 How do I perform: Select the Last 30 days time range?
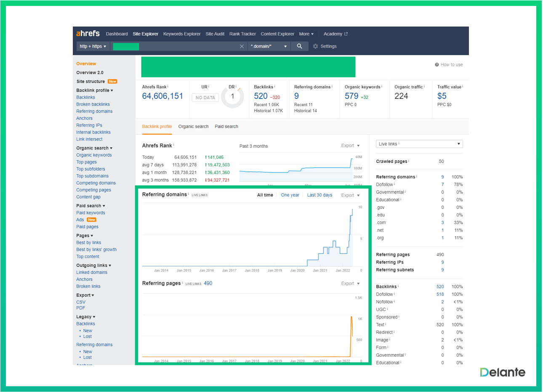319,195
